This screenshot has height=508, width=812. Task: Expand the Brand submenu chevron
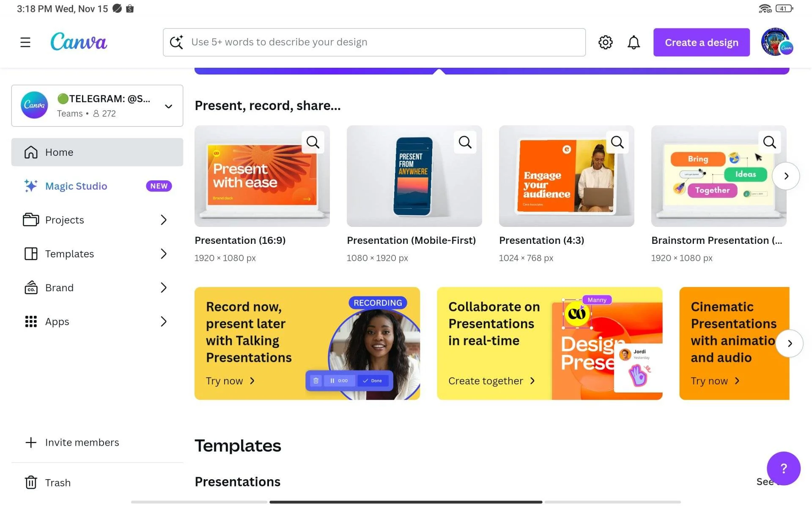(x=164, y=287)
